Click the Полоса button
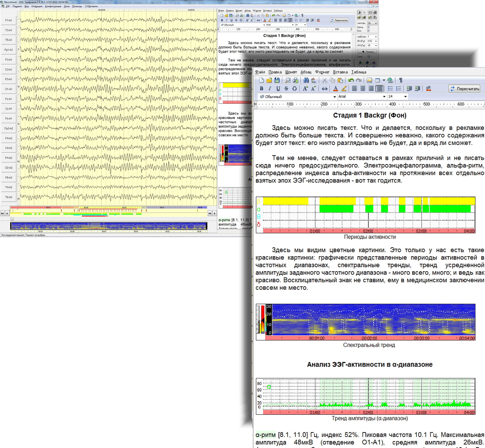The height and width of the screenshot is (448, 485). click(367, 52)
